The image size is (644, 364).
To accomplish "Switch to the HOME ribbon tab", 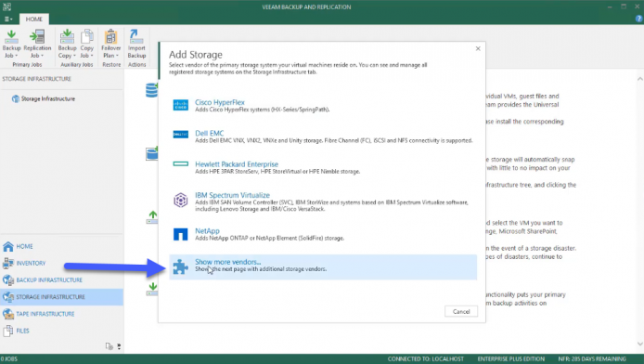I will point(33,19).
